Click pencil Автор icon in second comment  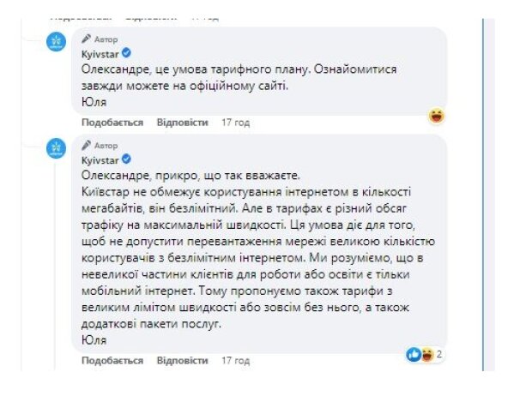pos(86,145)
